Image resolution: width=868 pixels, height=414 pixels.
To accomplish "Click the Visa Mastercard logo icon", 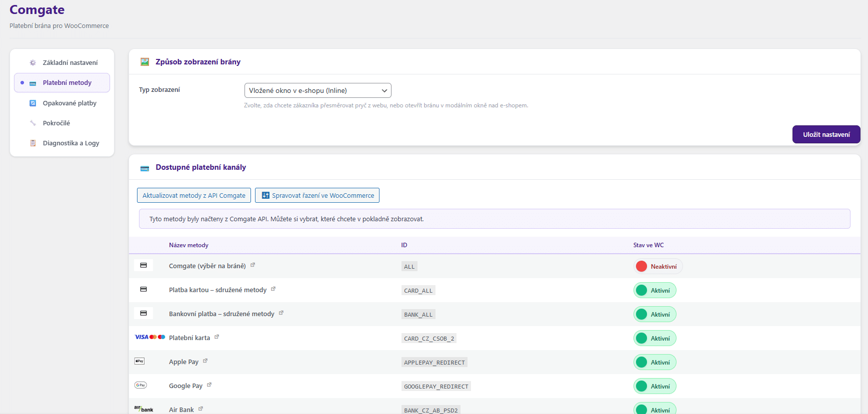I will [149, 337].
